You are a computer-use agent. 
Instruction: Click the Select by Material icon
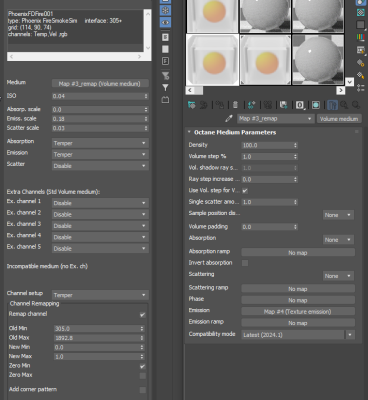[360, 75]
